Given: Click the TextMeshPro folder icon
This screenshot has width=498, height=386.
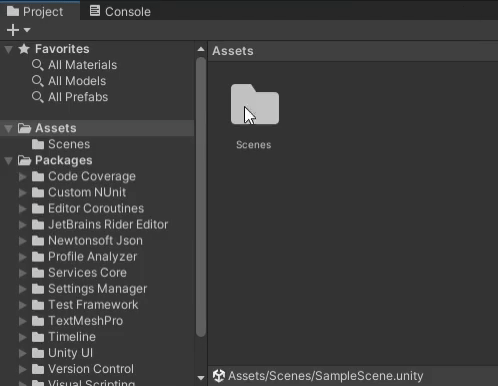Looking at the screenshot, I should point(38,321).
